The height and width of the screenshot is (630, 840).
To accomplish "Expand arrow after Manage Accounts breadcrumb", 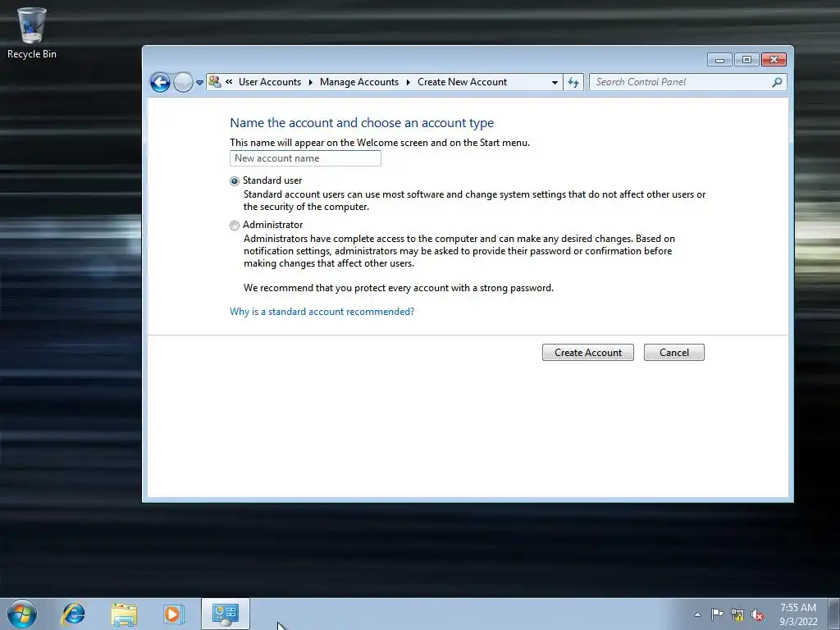I will tap(409, 82).
